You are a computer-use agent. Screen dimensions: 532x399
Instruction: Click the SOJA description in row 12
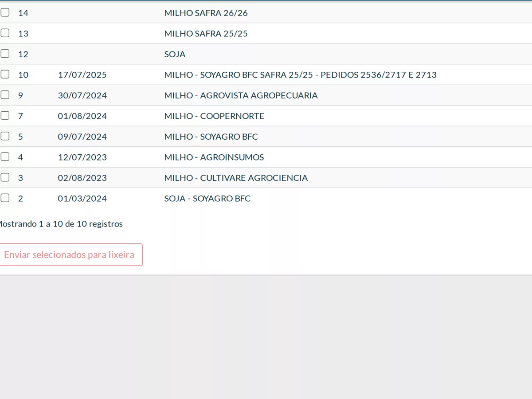click(175, 54)
